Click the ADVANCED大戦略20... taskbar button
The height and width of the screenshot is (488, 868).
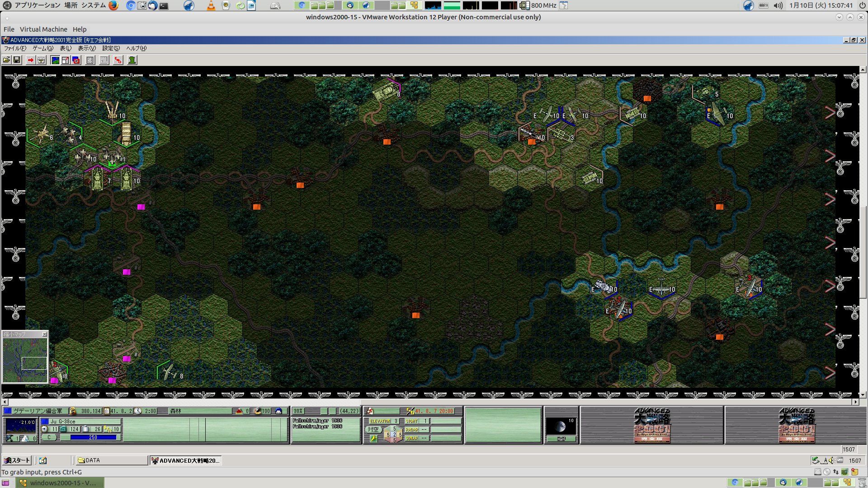coord(185,460)
